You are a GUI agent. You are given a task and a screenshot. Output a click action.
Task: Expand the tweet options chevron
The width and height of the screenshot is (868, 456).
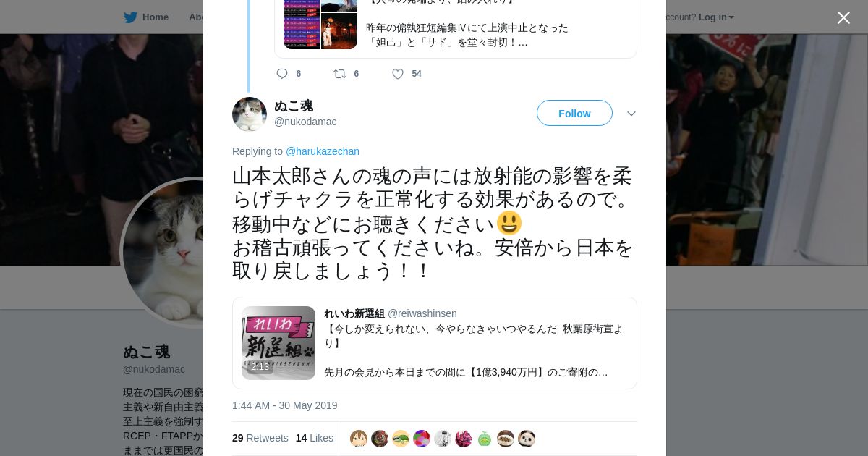coord(631,114)
